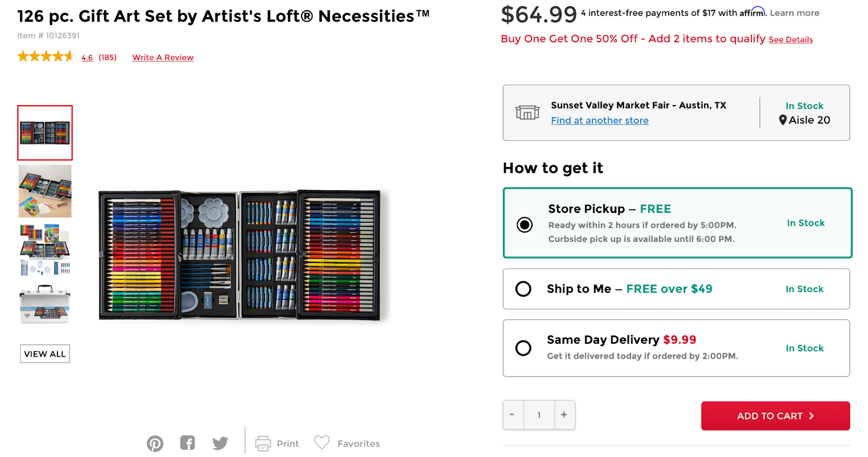This screenshot has width=868, height=457.
Task: Share product via Facebook icon
Action: (x=188, y=443)
